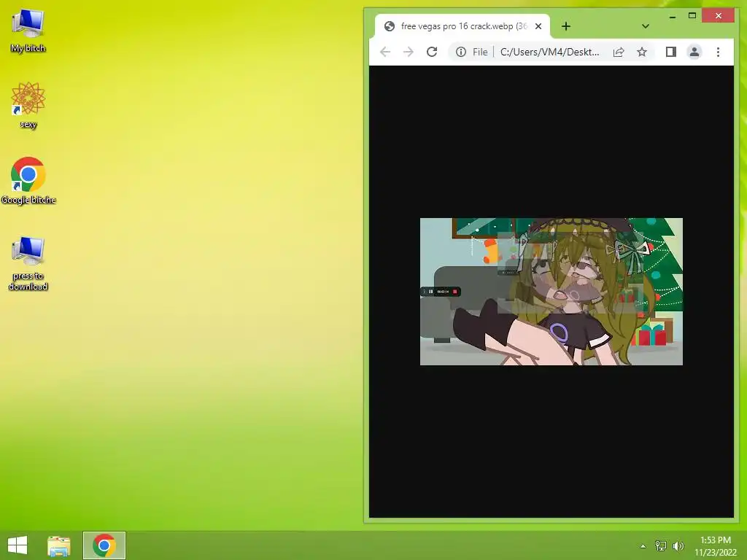
Task: Click the Chrome taskbar button
Action: tap(104, 545)
